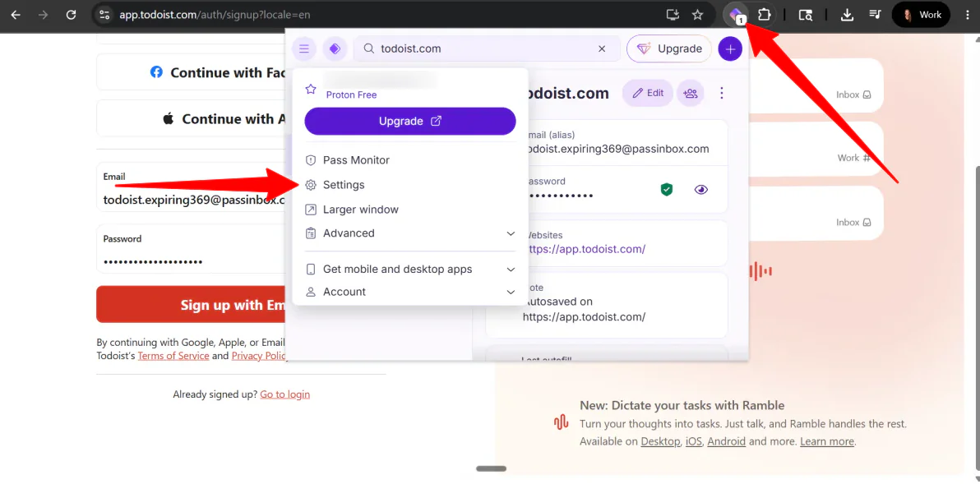Screen dimensions: 980x484
Task: Click the Work # project label
Action: 853,158
